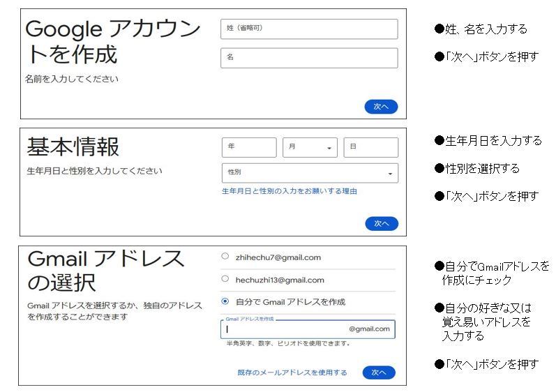556x392 pixels.
Task: Click the 基本情報 heading text
Action: [x=73, y=146]
